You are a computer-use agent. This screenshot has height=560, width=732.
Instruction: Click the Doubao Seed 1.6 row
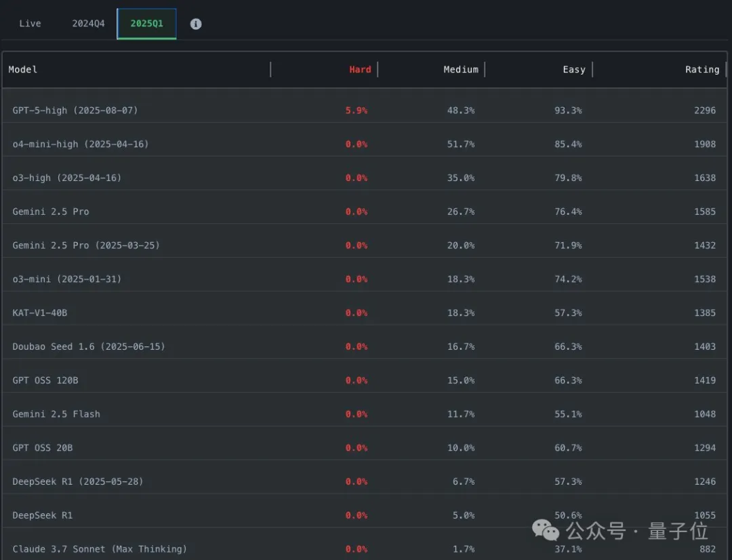click(x=89, y=346)
